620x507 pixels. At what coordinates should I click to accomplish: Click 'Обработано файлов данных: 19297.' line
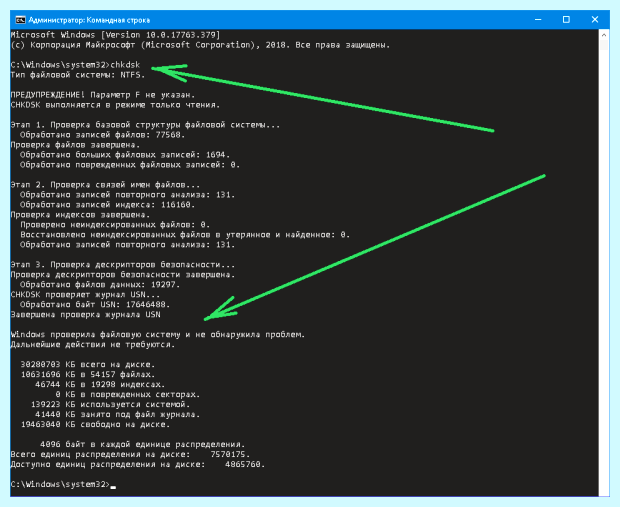[100, 284]
